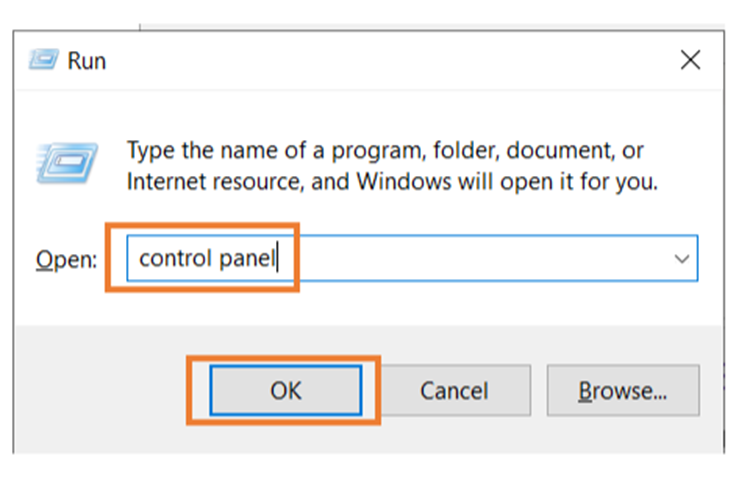
Task: Click the "Run" title text
Action: click(87, 61)
